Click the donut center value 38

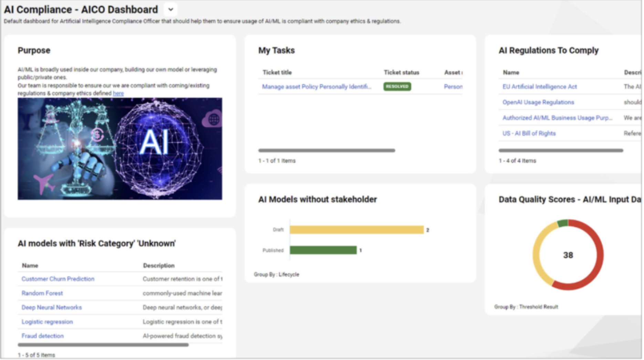pos(568,255)
